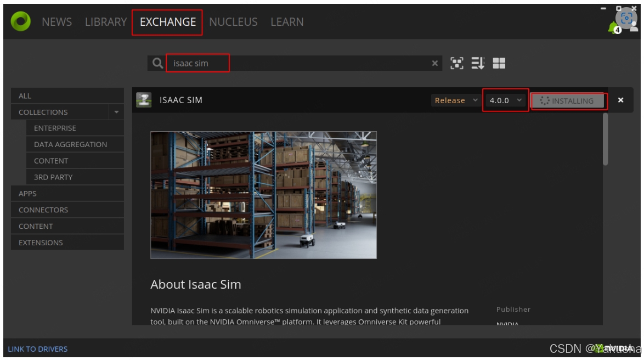Click the focus frame filter icon
The width and height of the screenshot is (644, 360).
click(x=457, y=63)
